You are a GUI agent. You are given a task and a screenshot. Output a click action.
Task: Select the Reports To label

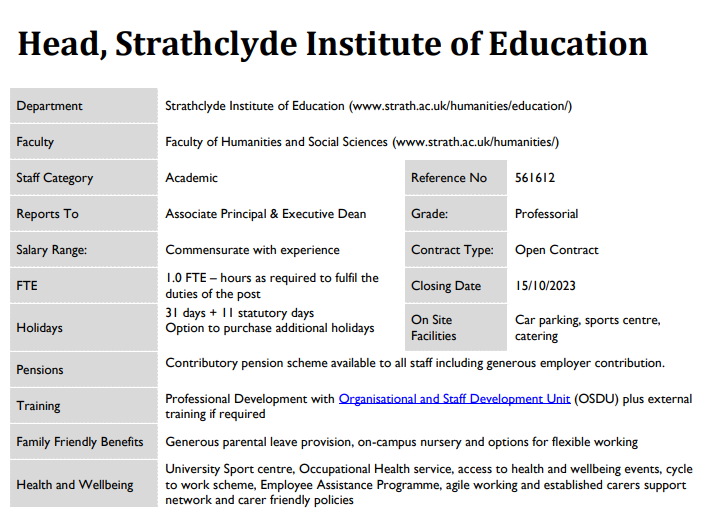(x=84, y=214)
